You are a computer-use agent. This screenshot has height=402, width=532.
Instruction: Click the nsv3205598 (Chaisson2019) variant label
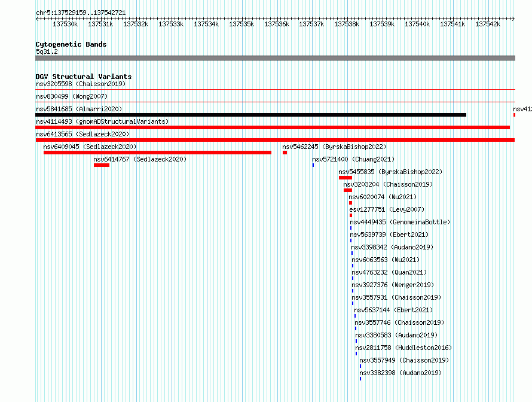coord(81,84)
